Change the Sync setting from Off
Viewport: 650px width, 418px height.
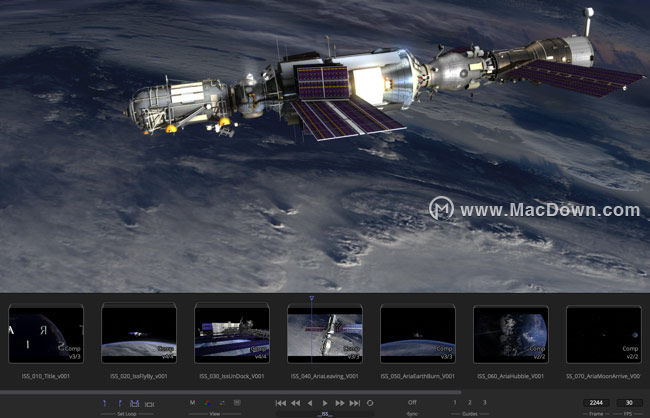tap(412, 402)
